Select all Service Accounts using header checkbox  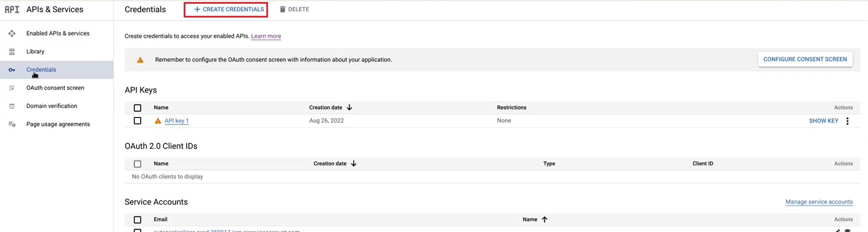pyautogui.click(x=137, y=220)
